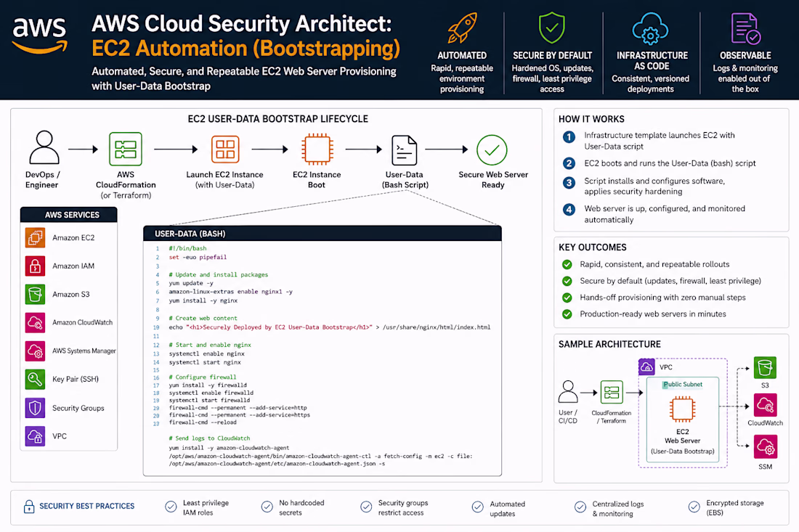Click the Secure Web Server Ready checkmark icon
The width and height of the screenshot is (799, 532).
492,150
